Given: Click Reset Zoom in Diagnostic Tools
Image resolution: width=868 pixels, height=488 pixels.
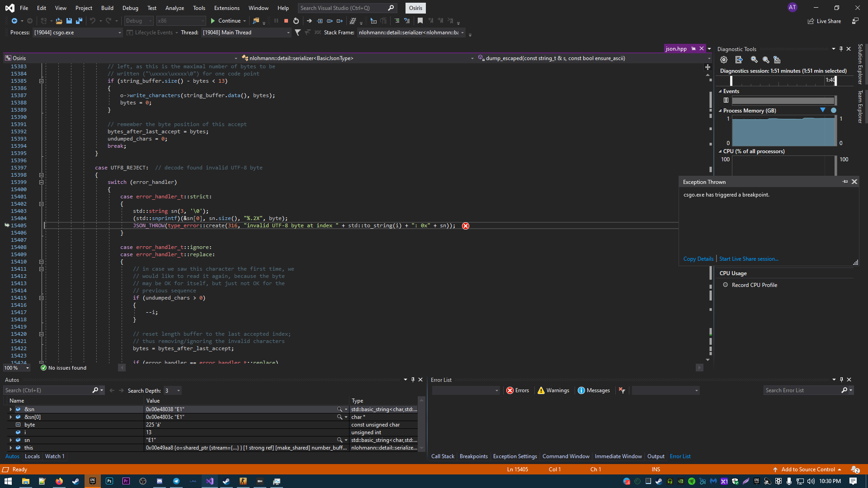Looking at the screenshot, I should [x=777, y=60].
